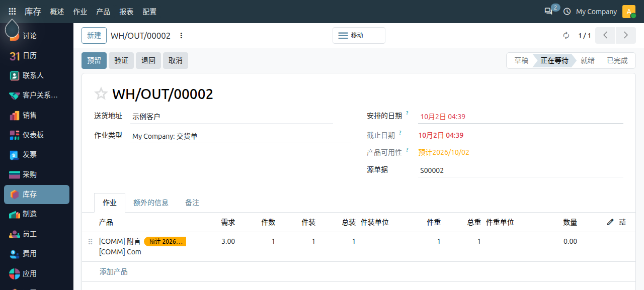644x290 pixels.
Task: Grab the row drag handle for COMM product
Action: pos(91,242)
